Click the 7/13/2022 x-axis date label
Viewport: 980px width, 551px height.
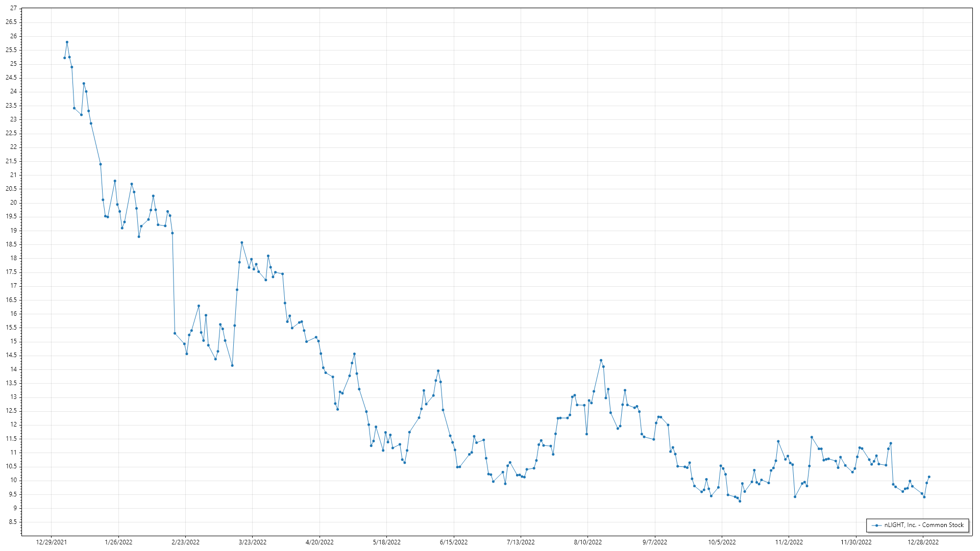(521, 542)
